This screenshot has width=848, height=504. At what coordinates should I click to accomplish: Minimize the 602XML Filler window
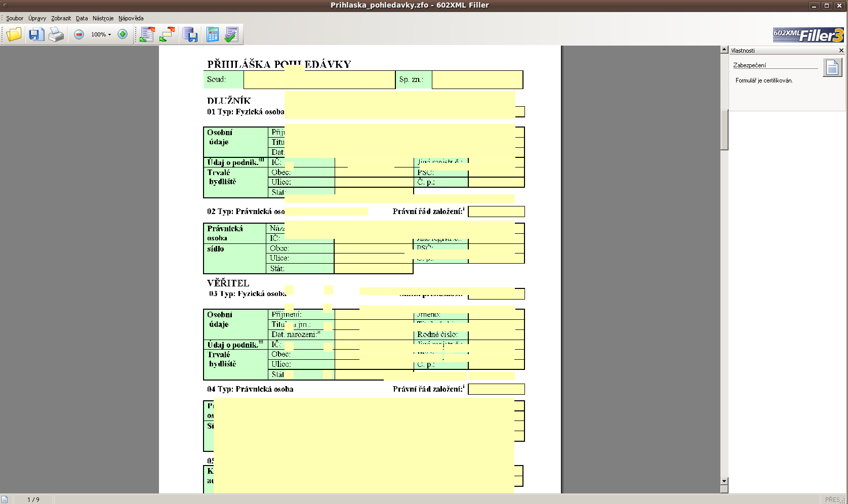click(815, 6)
